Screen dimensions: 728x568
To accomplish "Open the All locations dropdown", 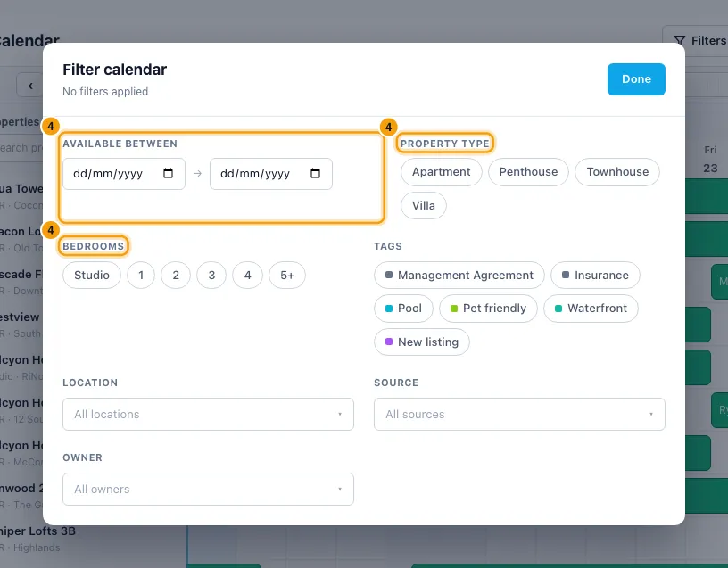I will click(208, 414).
